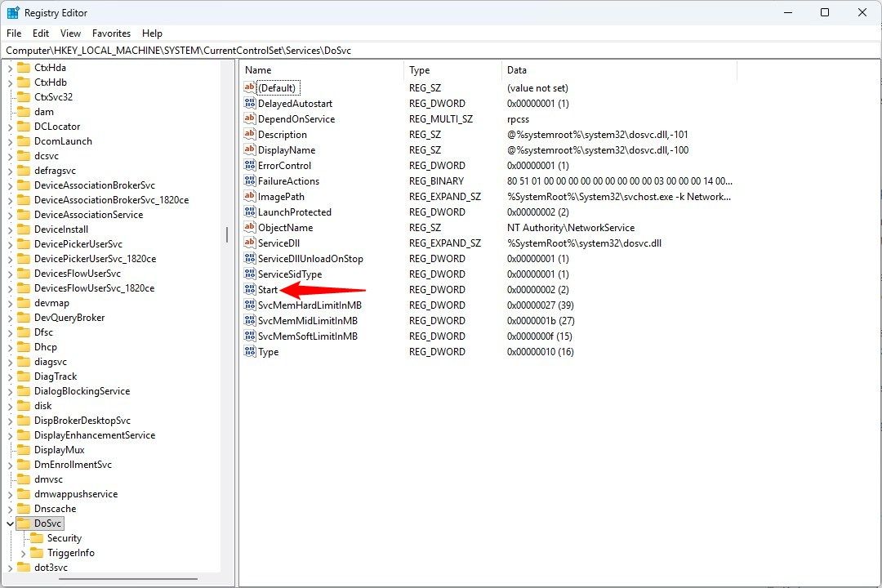Expand the DeviceInstall key chevron

(10, 229)
